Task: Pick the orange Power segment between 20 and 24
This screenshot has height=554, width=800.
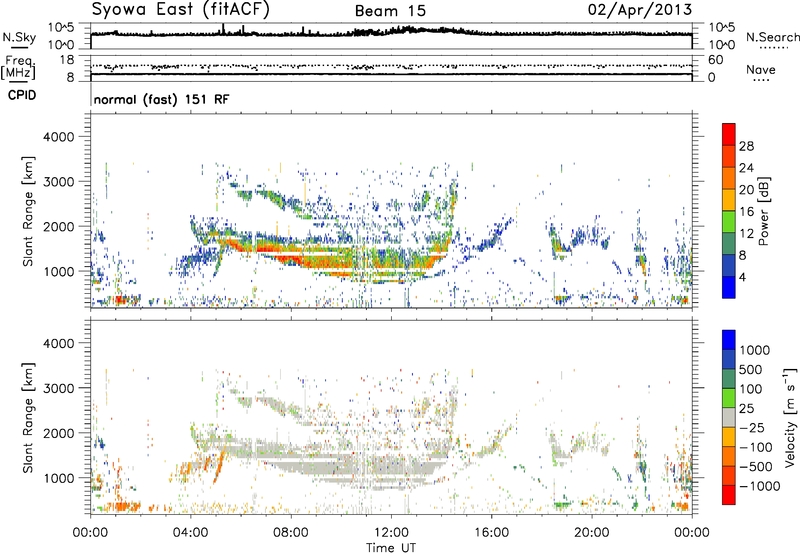Action: click(x=729, y=178)
